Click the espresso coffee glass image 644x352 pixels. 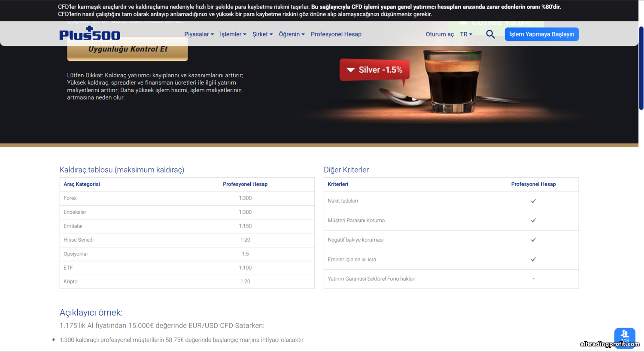pos(452,82)
